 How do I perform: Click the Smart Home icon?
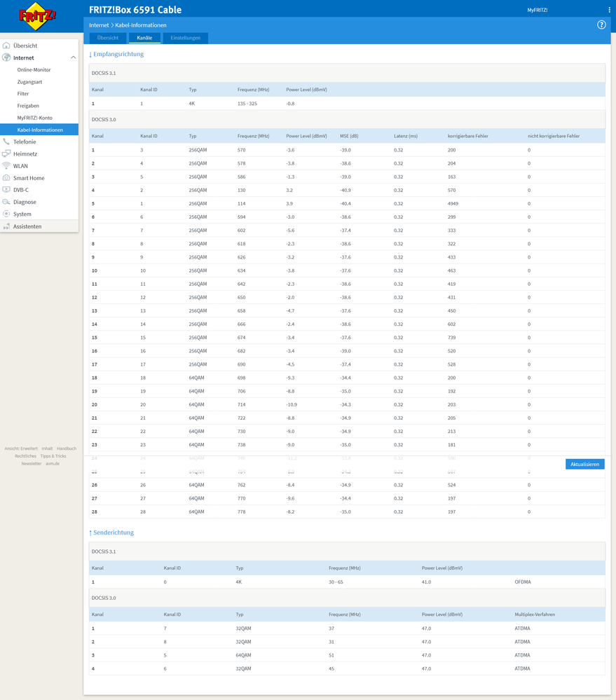pos(7,178)
